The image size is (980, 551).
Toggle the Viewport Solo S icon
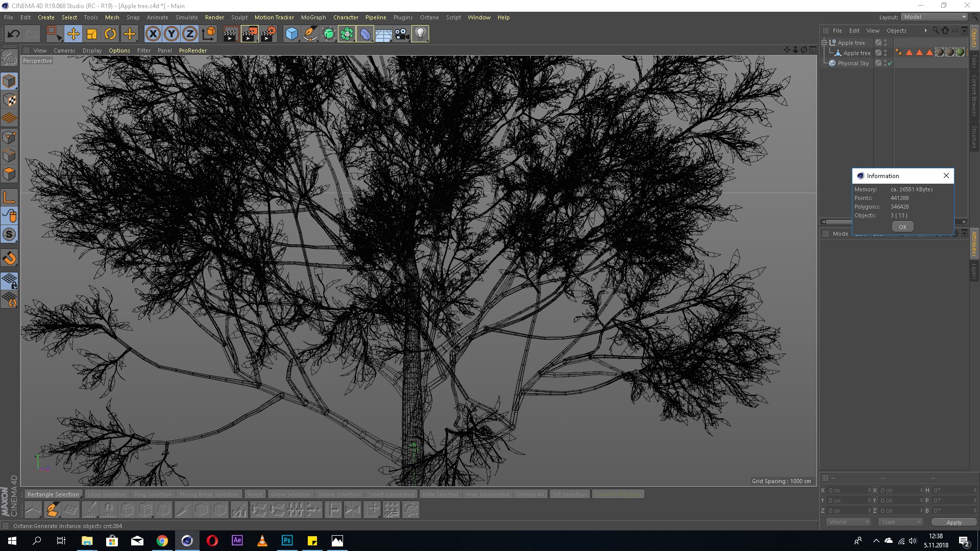click(9, 234)
